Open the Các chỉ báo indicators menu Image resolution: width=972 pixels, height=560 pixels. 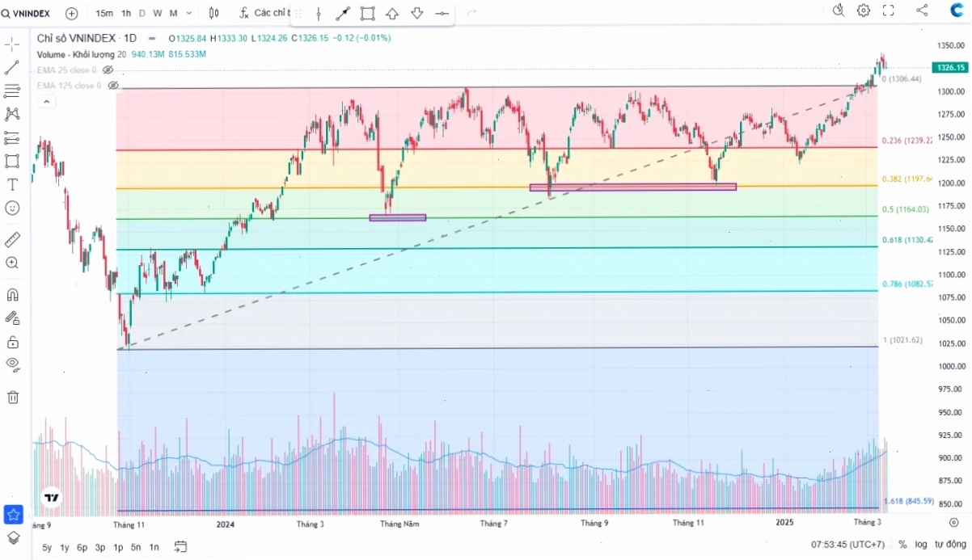tap(265, 13)
